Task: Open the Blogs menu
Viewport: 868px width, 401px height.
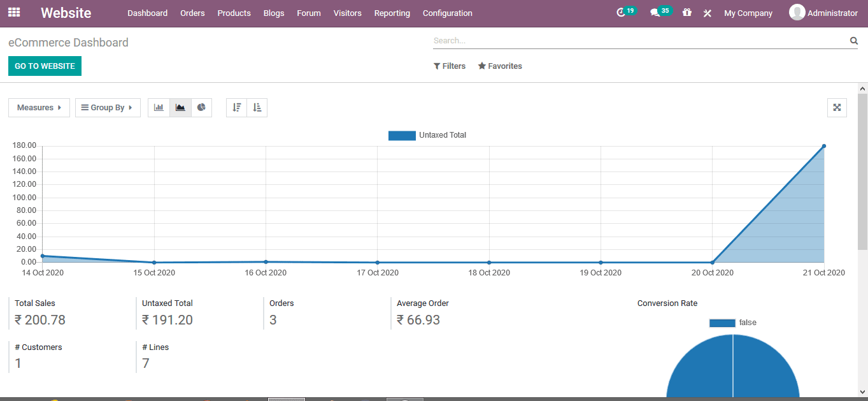Action: point(274,13)
